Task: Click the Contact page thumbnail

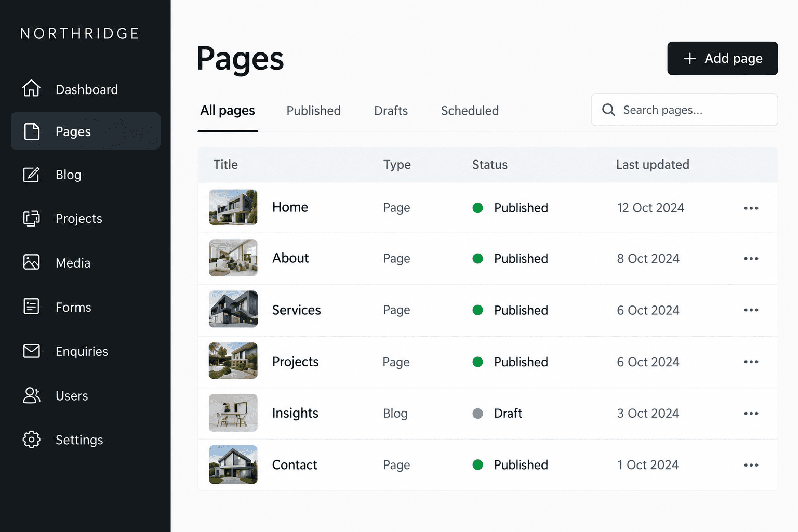Action: point(233,464)
